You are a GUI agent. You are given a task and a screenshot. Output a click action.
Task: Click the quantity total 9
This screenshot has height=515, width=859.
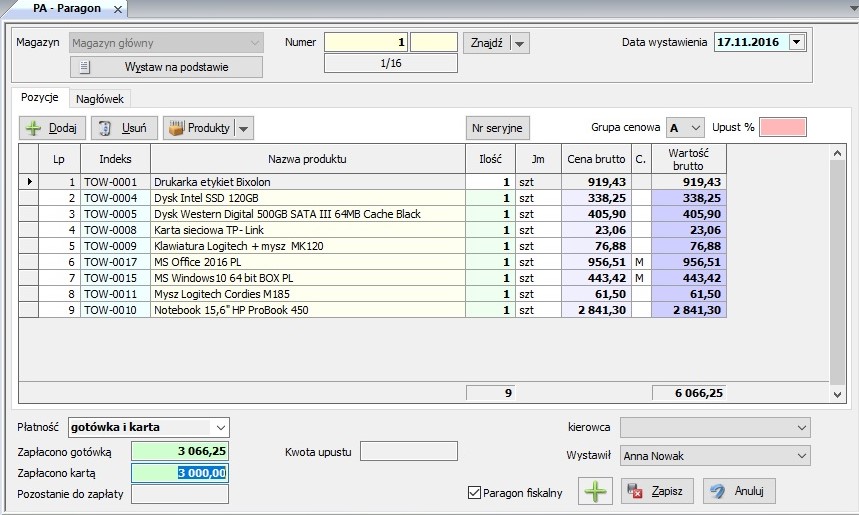coord(490,393)
